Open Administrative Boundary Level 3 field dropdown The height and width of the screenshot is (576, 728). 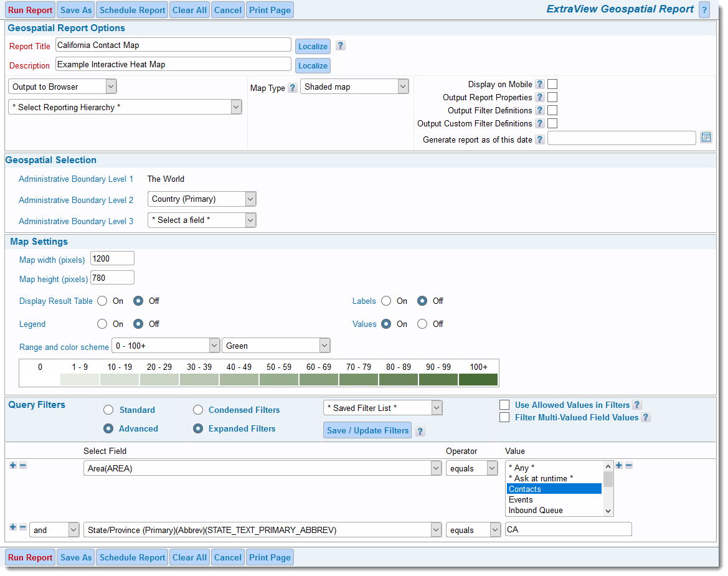coord(202,220)
